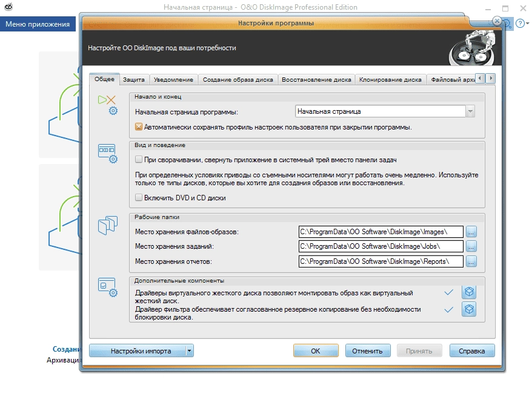
Task: Click the Отменить button
Action: [367, 350]
